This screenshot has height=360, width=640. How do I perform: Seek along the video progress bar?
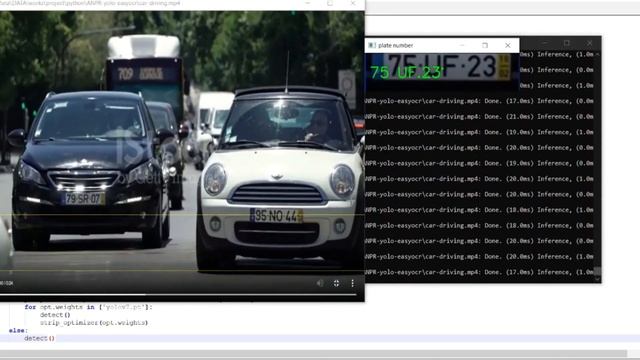[x=178, y=294]
